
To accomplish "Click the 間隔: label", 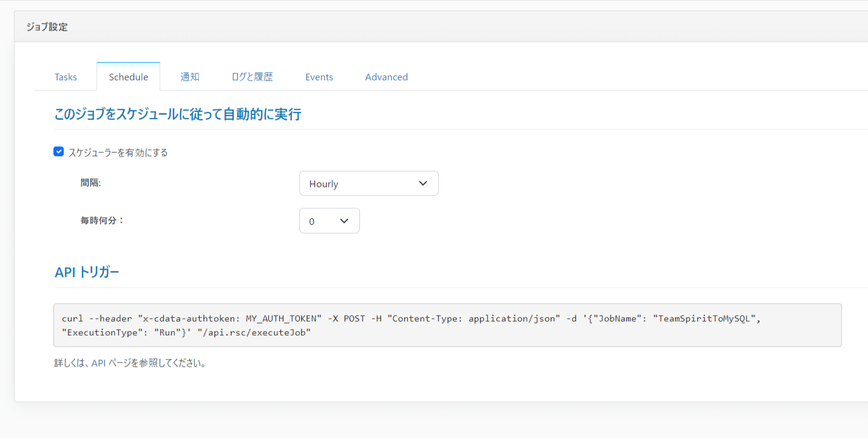I will coord(90,182).
